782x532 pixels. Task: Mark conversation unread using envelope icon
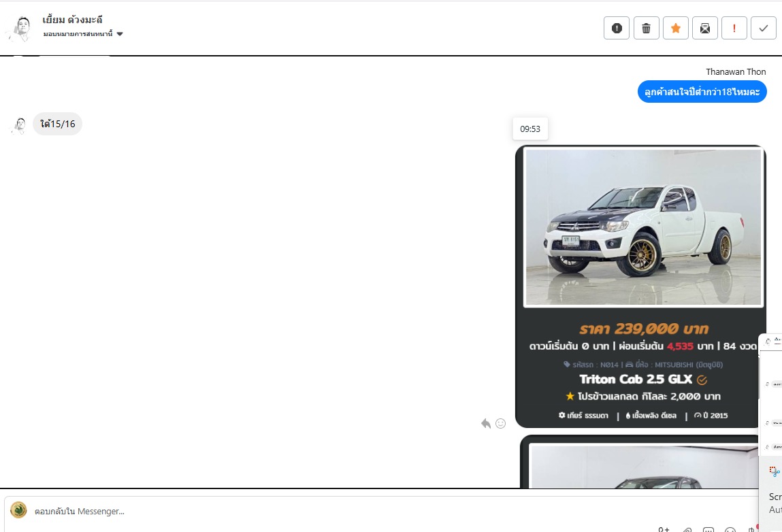pos(704,28)
